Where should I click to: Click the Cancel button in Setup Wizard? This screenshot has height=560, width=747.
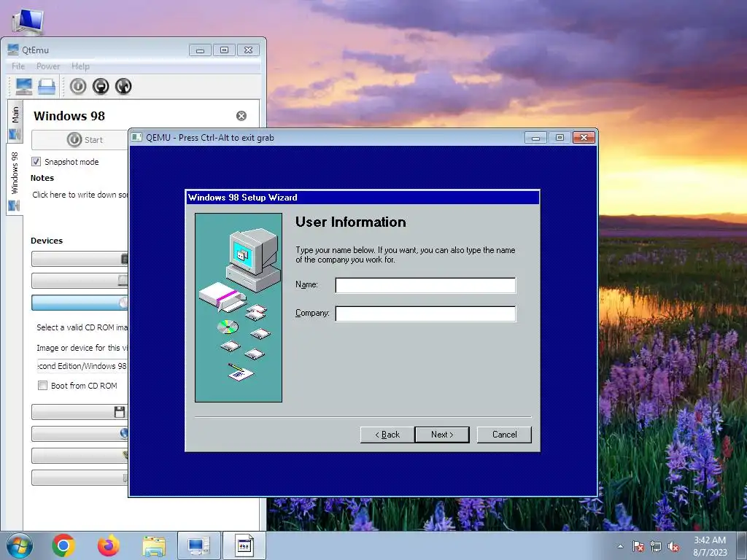pyautogui.click(x=504, y=435)
